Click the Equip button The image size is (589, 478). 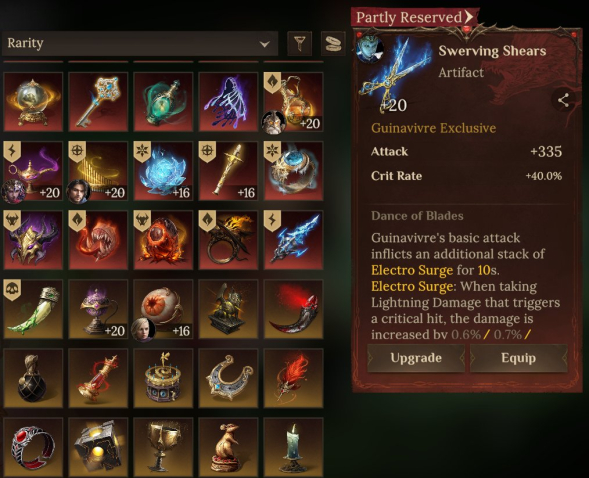(x=518, y=358)
